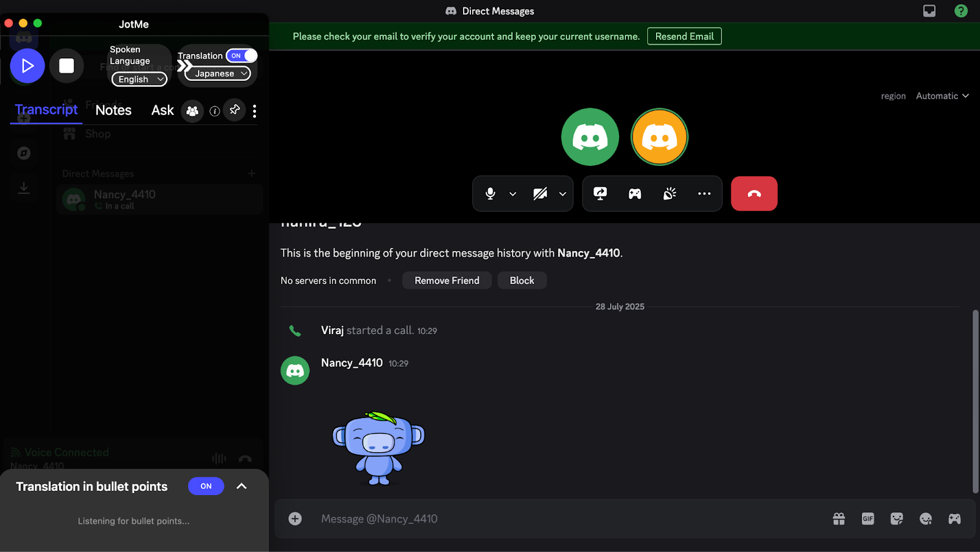Click Remove Friend button
The image size is (980, 552).
(447, 280)
